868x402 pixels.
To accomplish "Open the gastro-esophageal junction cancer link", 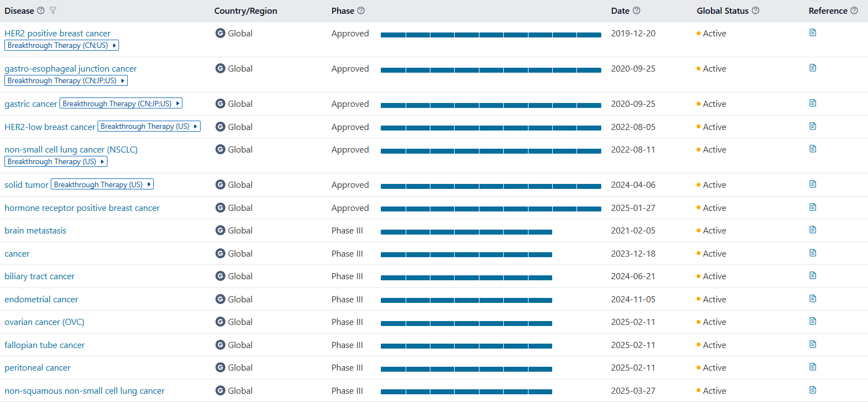I will [71, 69].
